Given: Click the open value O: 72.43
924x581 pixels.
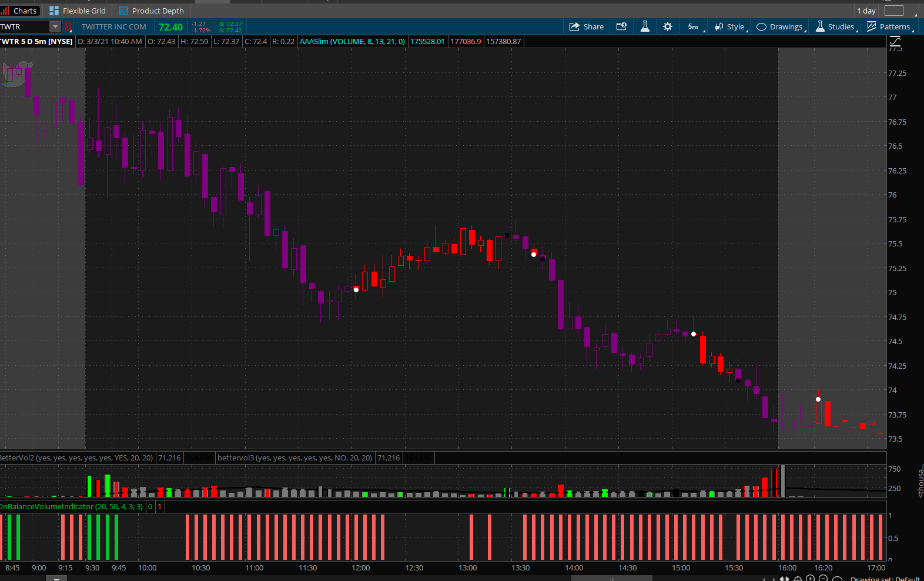Looking at the screenshot, I should pyautogui.click(x=161, y=42).
